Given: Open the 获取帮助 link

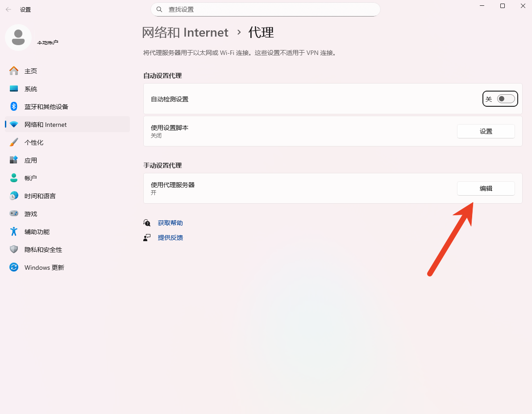Looking at the screenshot, I should [170, 223].
